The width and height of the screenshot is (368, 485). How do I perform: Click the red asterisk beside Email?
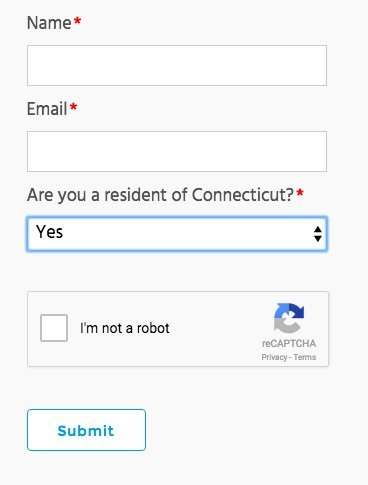click(x=73, y=108)
